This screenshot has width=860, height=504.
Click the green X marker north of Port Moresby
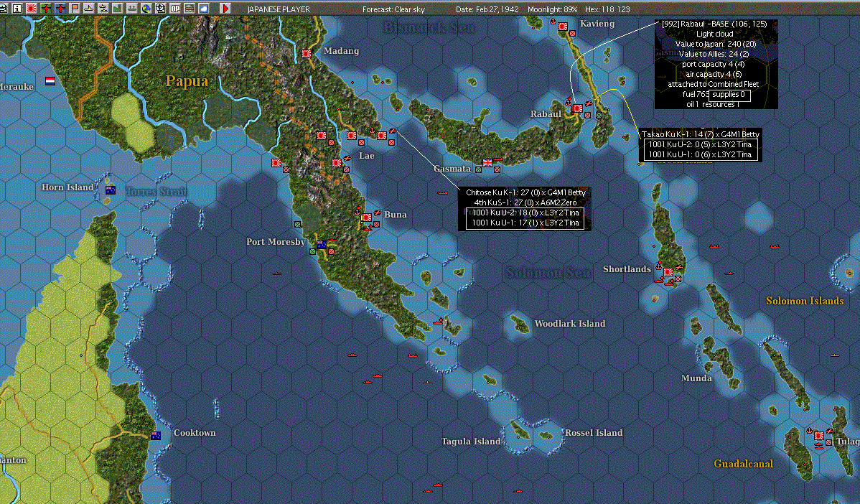click(297, 224)
